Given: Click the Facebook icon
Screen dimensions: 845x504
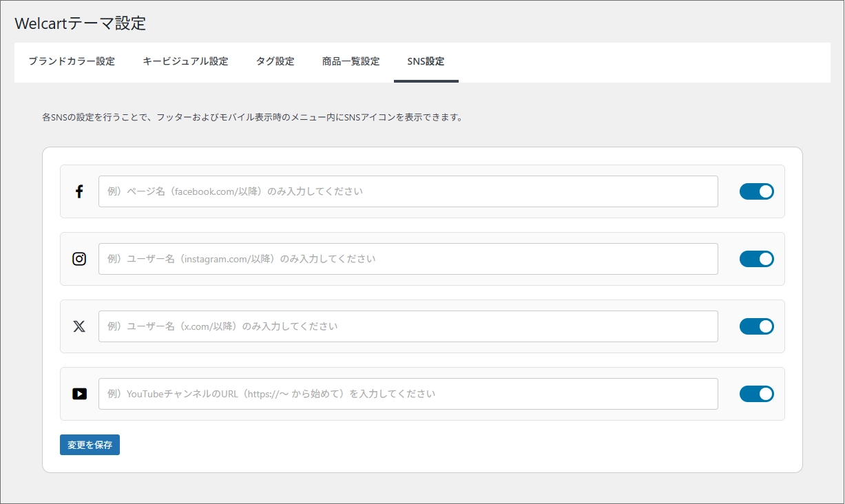Looking at the screenshot, I should coord(79,191).
